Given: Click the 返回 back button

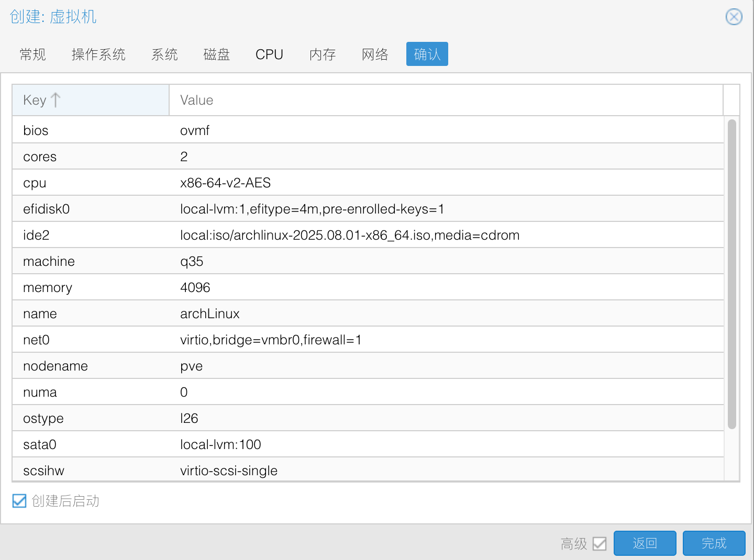Looking at the screenshot, I should pos(645,543).
